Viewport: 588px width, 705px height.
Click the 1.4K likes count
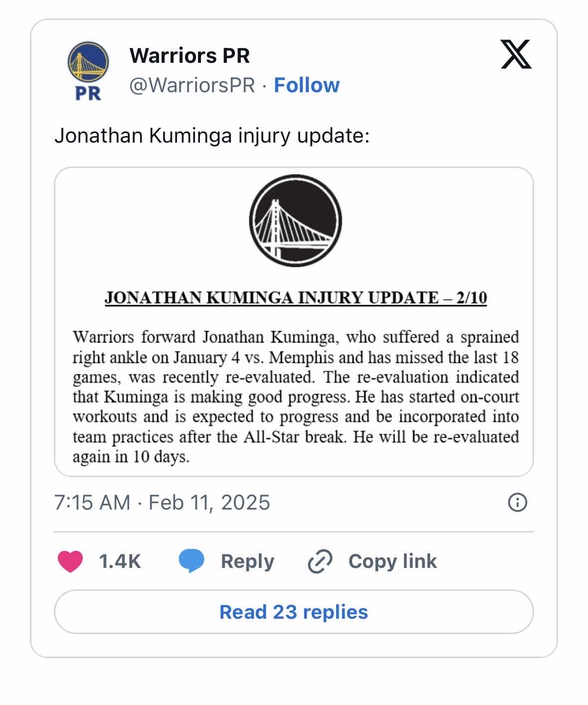click(x=120, y=561)
